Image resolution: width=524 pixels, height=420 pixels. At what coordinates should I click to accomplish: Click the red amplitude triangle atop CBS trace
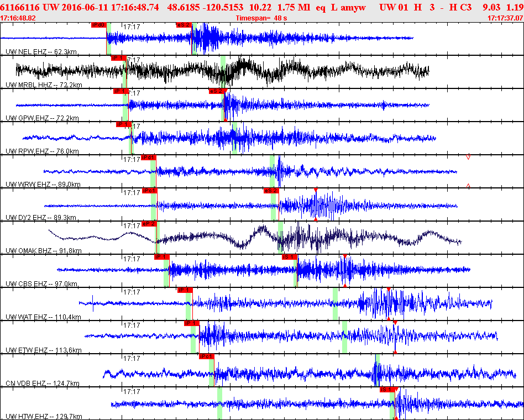coord(345,256)
